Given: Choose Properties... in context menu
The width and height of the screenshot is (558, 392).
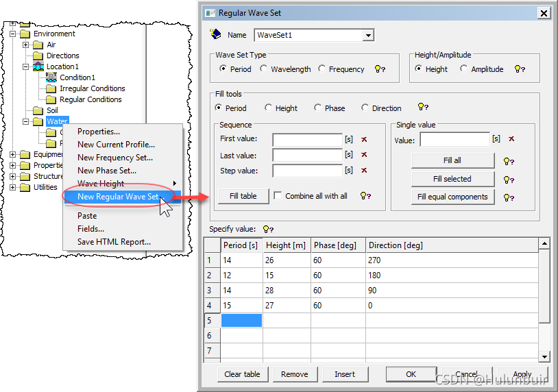Looking at the screenshot, I should [123, 132].
